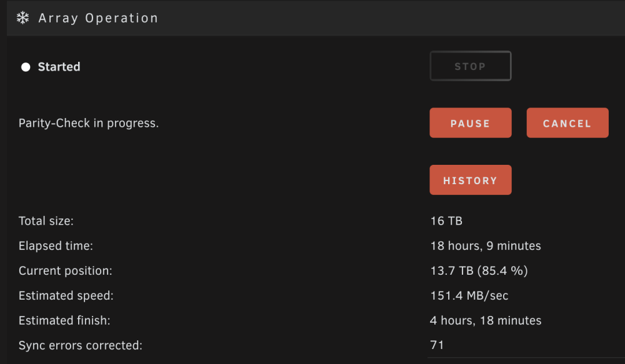625x364 pixels.
Task: Click the Elapsed time label
Action: pyautogui.click(x=56, y=246)
